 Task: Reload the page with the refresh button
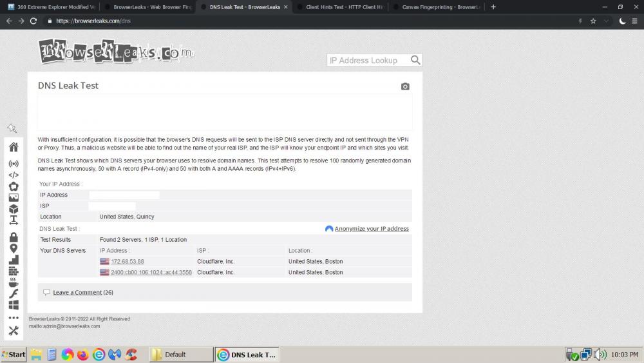tap(33, 21)
